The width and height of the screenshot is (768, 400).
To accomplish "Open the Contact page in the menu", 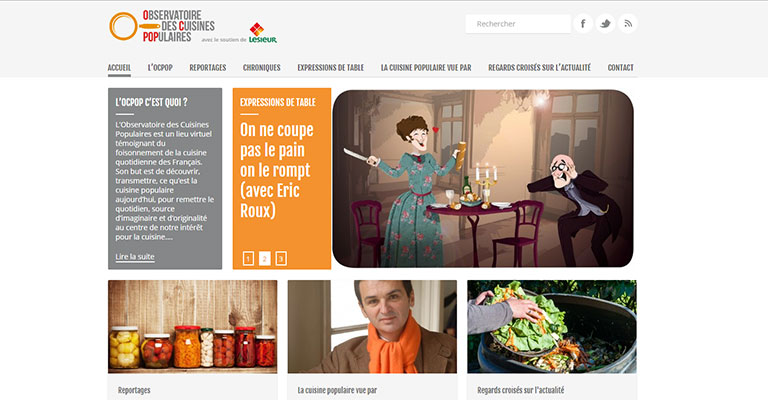I will (621, 68).
